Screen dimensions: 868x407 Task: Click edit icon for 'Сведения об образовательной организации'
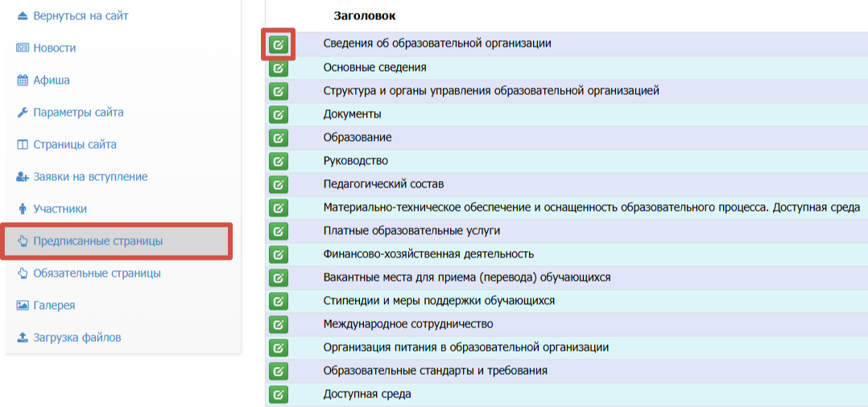tap(278, 44)
